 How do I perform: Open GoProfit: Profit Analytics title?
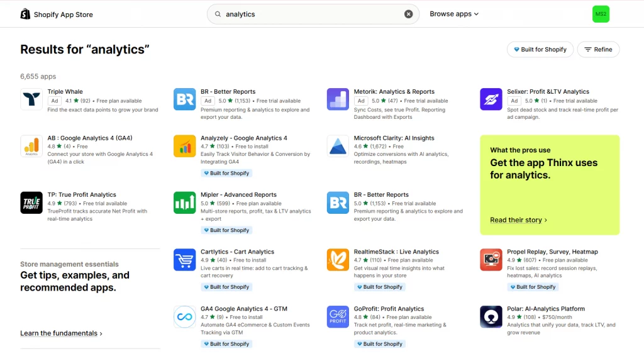pyautogui.click(x=389, y=309)
